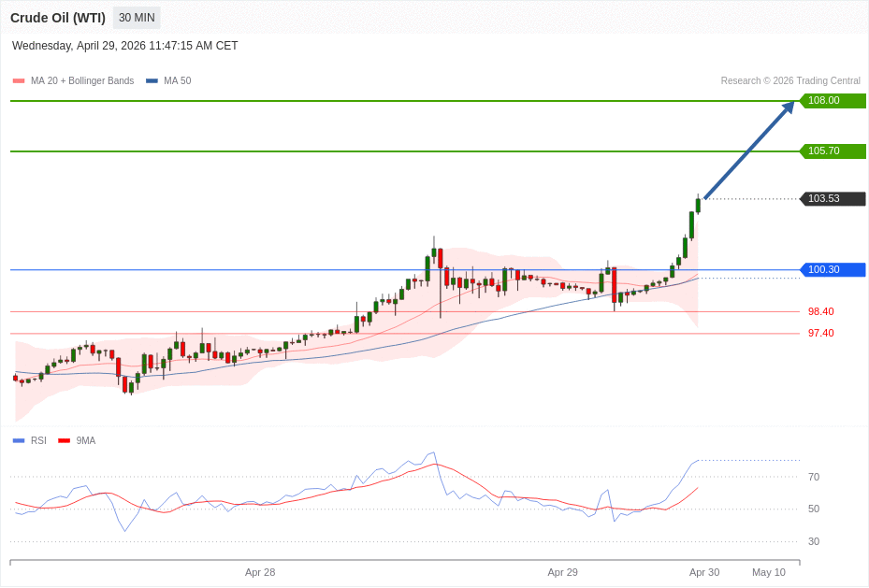Toggle the MA 20 + Bollinger Bands legend label

tap(82, 81)
